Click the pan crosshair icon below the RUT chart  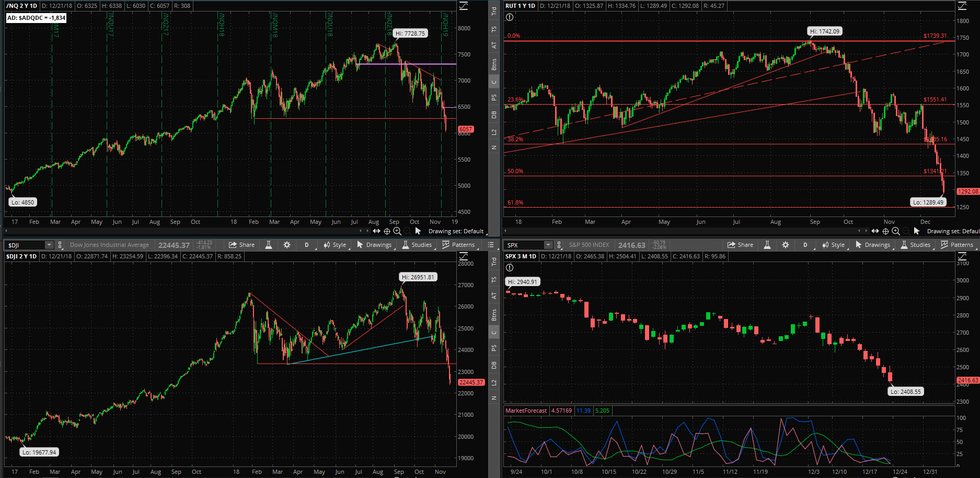click(885, 231)
